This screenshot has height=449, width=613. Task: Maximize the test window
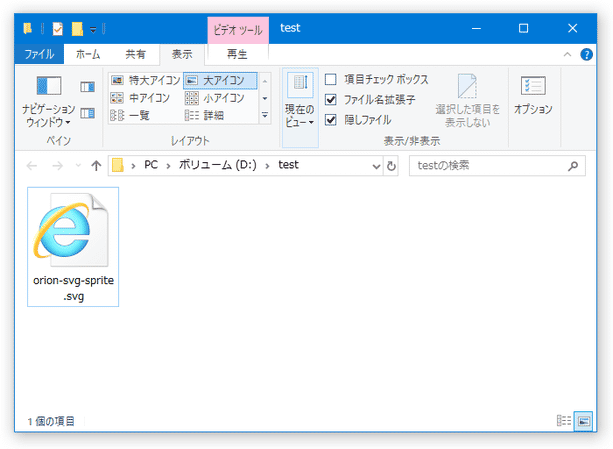[x=523, y=29]
